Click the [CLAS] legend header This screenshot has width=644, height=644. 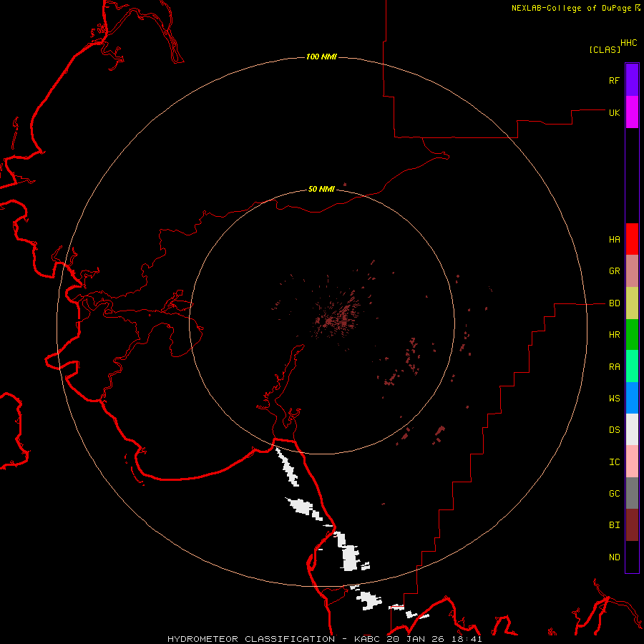click(x=605, y=49)
